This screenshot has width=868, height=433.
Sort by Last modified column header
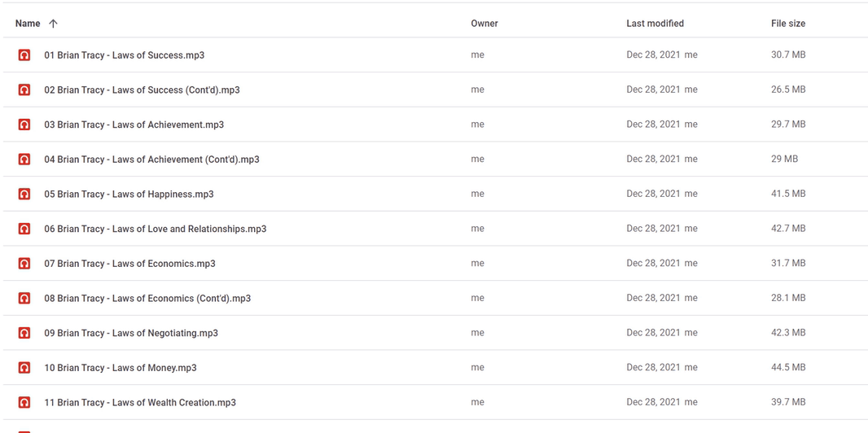pyautogui.click(x=655, y=24)
